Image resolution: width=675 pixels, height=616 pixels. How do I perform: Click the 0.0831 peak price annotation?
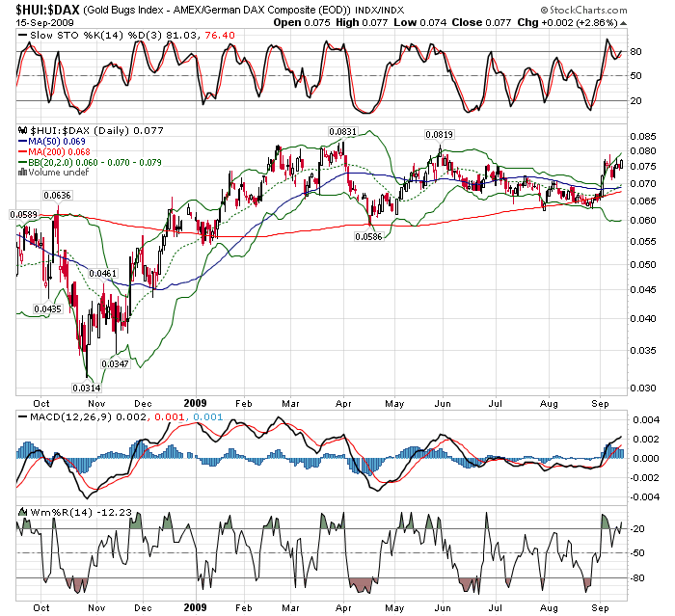click(341, 131)
